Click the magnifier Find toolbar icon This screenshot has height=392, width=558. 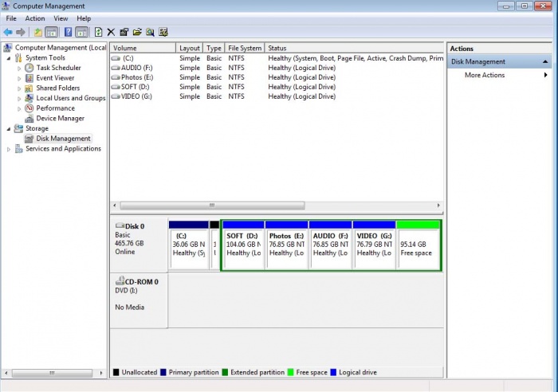coord(150,32)
